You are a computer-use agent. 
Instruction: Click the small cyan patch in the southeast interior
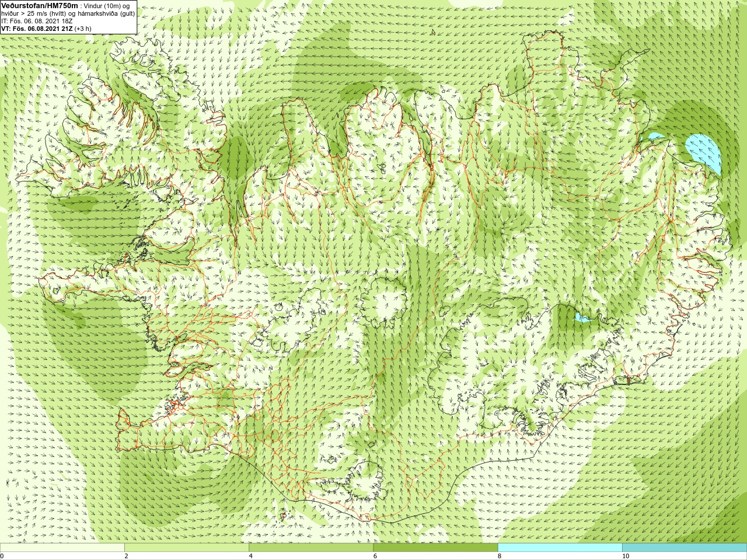click(x=582, y=317)
